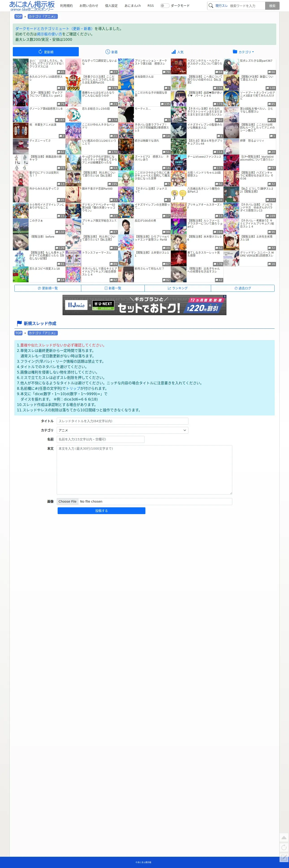
Task: Submit the form with 投稿する
Action: pyautogui.click(x=101, y=511)
